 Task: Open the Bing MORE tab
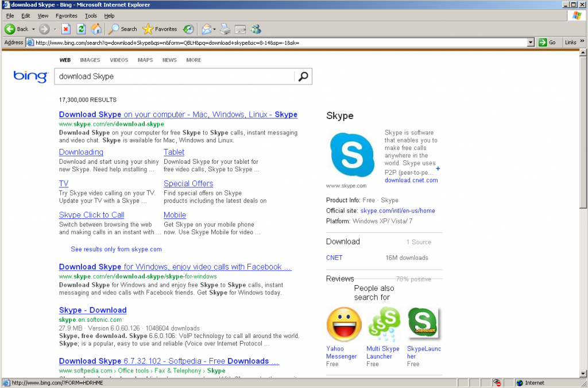pos(194,60)
